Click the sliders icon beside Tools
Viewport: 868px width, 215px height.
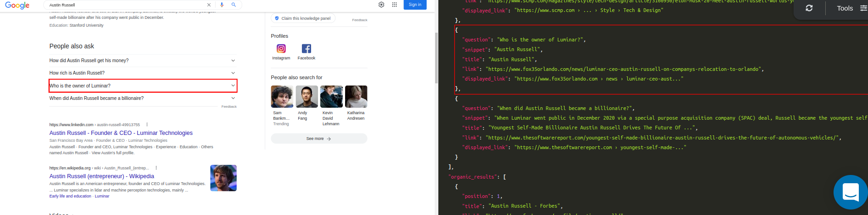coord(863,8)
